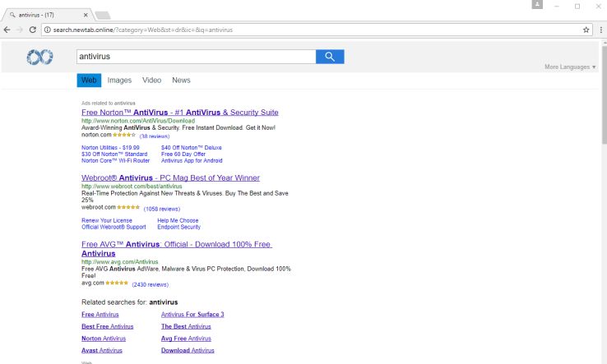
Task: Click the Webroot (1058 reviews) link
Action: 162,209
